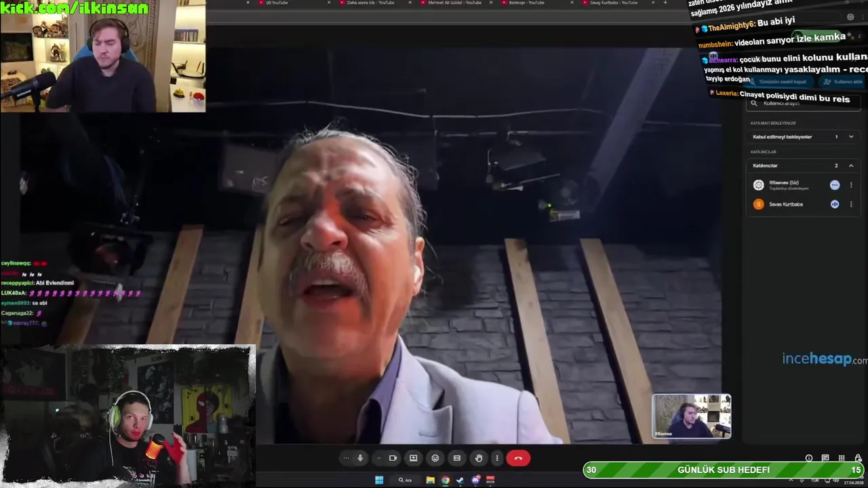Click RRaenee status dots indicator
Screen dimensions: 868x488
[835, 185]
